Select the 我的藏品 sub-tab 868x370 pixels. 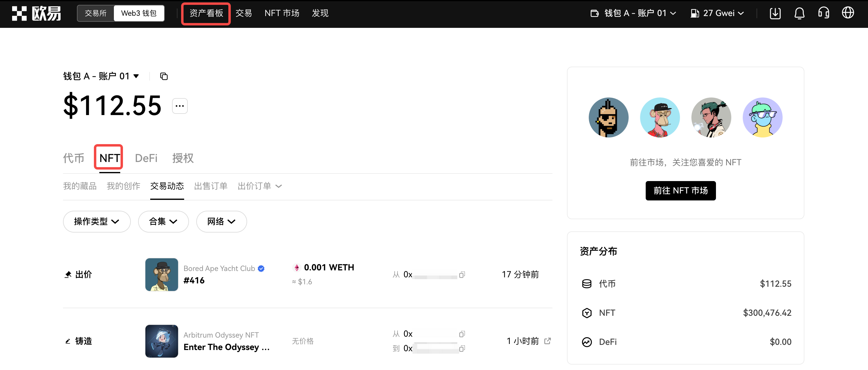pyautogui.click(x=80, y=186)
